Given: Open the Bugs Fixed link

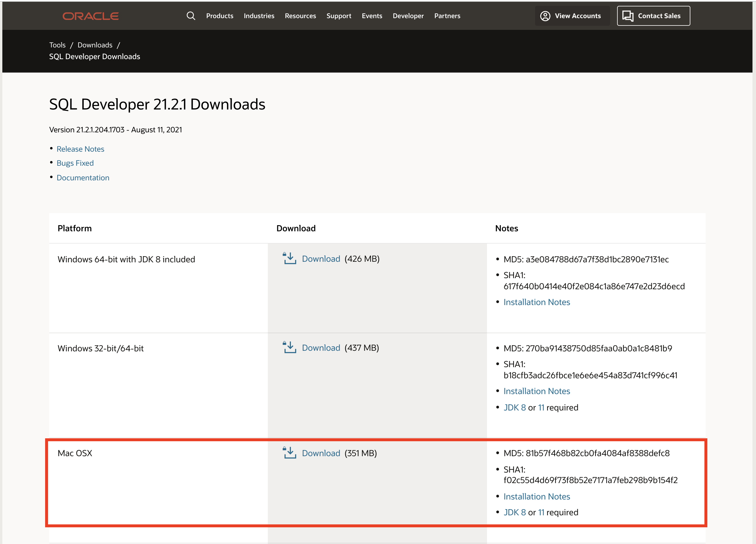Looking at the screenshot, I should pyautogui.click(x=75, y=163).
